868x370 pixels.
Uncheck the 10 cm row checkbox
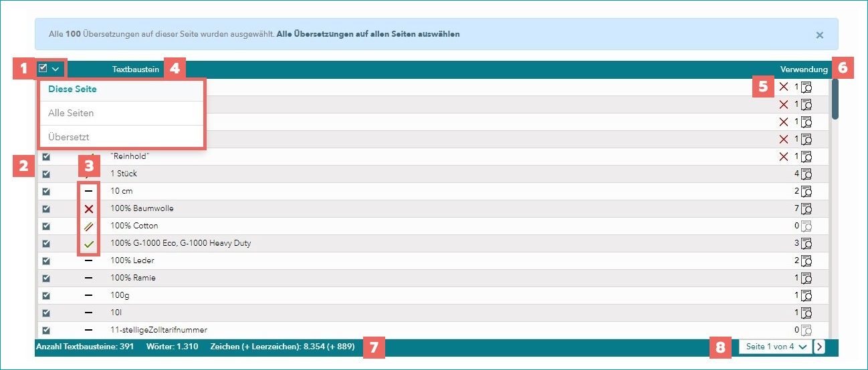[x=46, y=191]
